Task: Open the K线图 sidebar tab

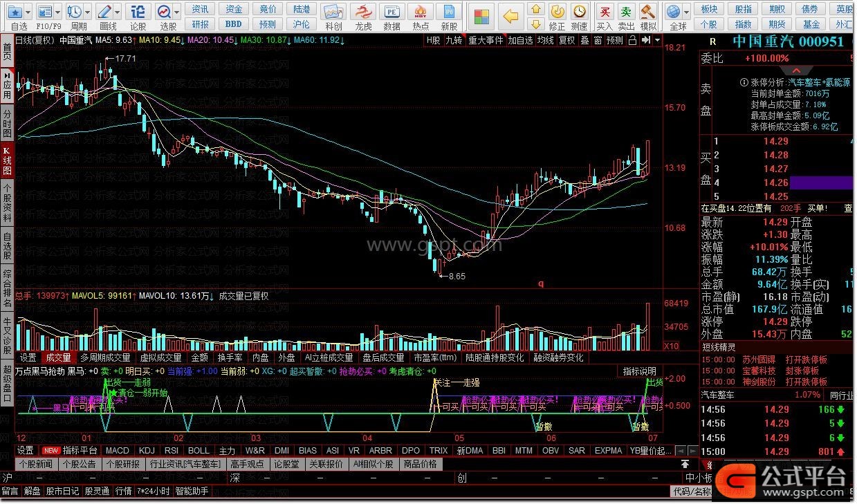Action: point(7,159)
